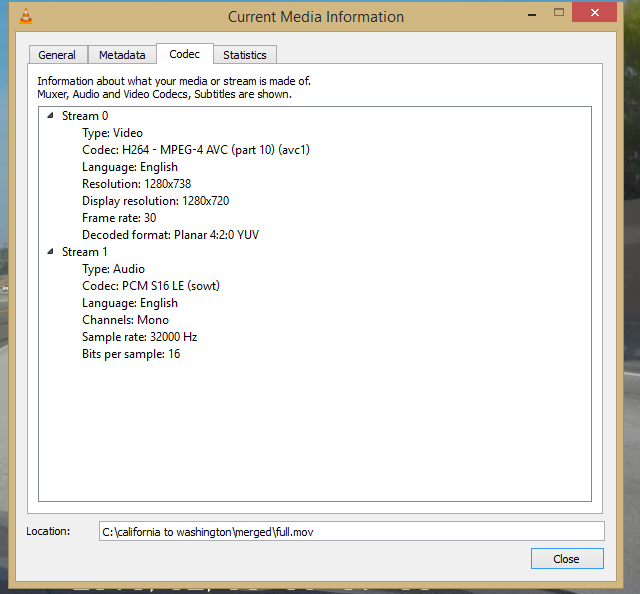Select 'Language: English' under Stream 0
The image size is (640, 594).
tap(130, 167)
